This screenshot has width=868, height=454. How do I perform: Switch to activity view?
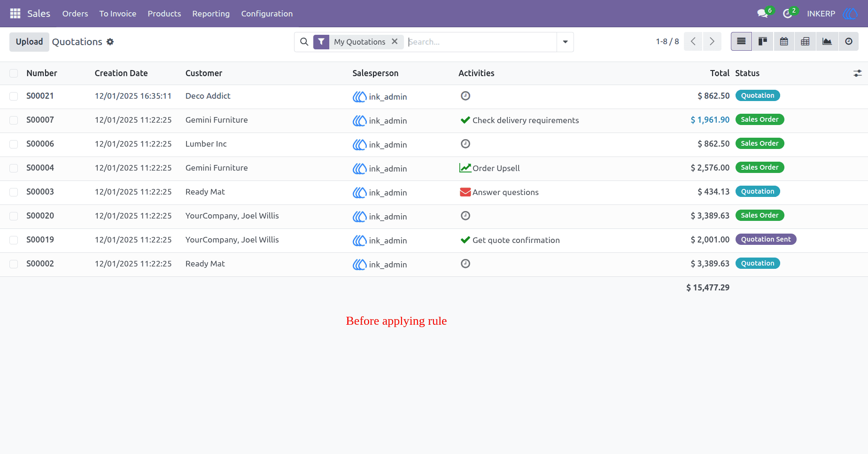coord(849,41)
